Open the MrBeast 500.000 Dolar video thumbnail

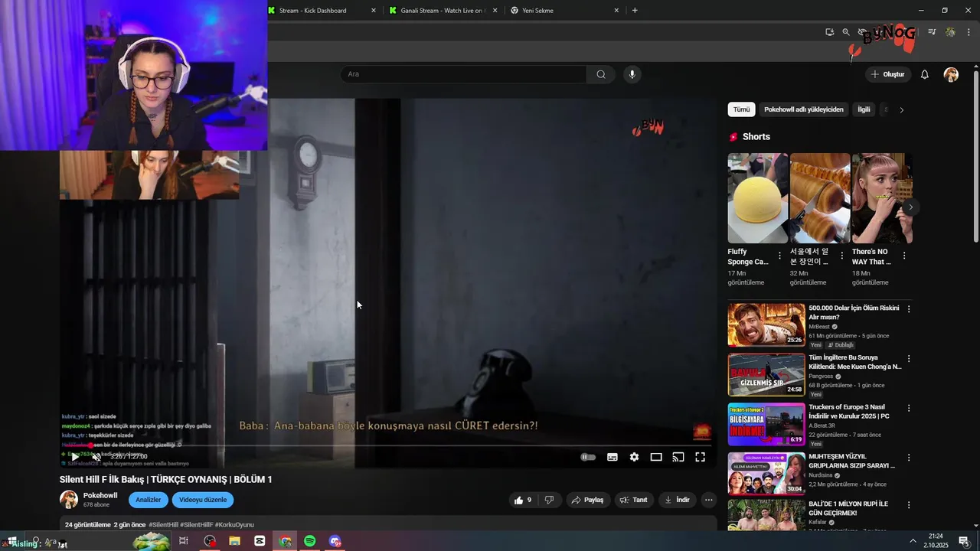[x=766, y=324]
